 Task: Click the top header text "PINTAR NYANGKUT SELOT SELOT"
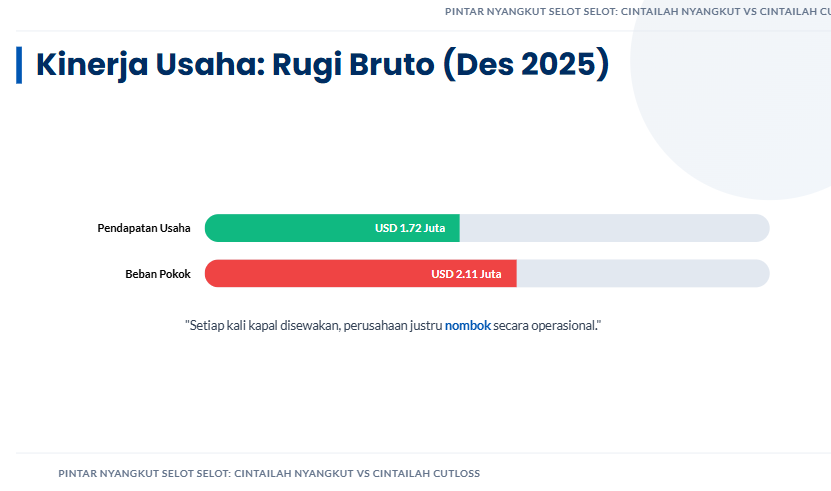pos(531,13)
